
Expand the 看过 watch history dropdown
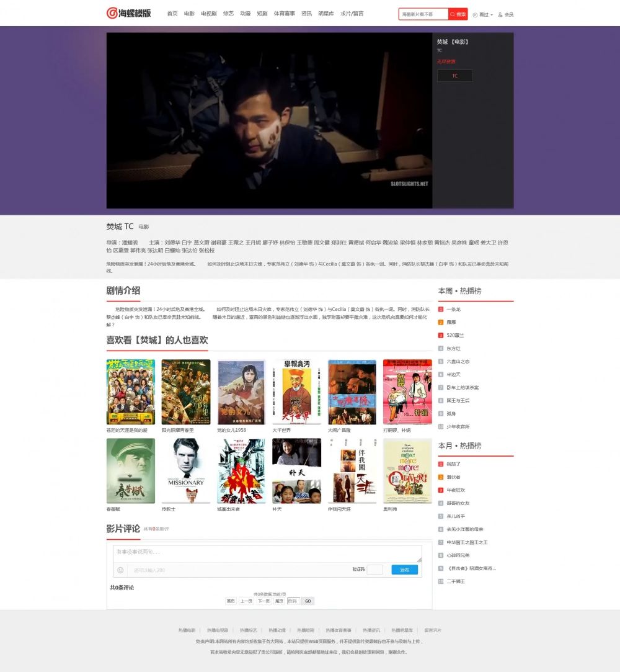tap(483, 14)
